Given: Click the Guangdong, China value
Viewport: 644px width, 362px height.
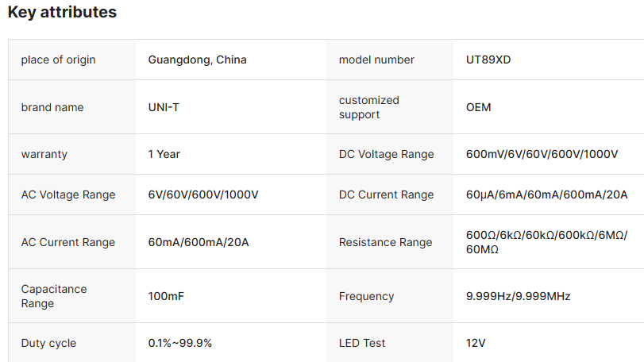Looking at the screenshot, I should point(197,60).
